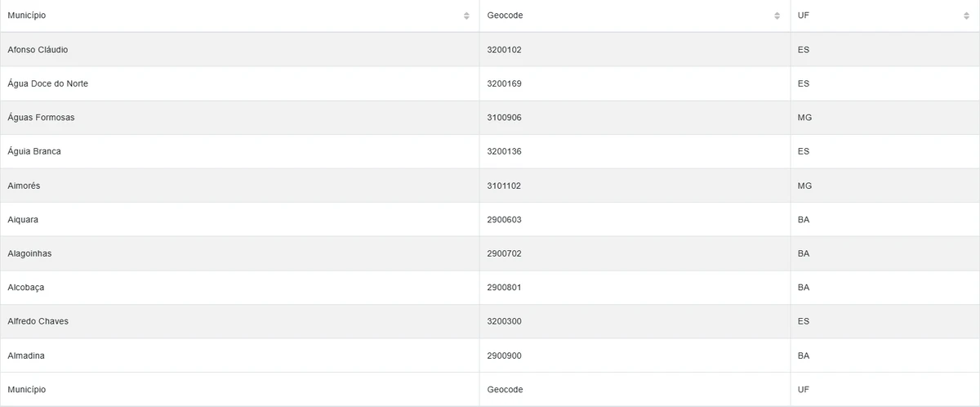Image resolution: width=980 pixels, height=407 pixels.
Task: Click the Geocode column sort icon
Action: tap(777, 16)
